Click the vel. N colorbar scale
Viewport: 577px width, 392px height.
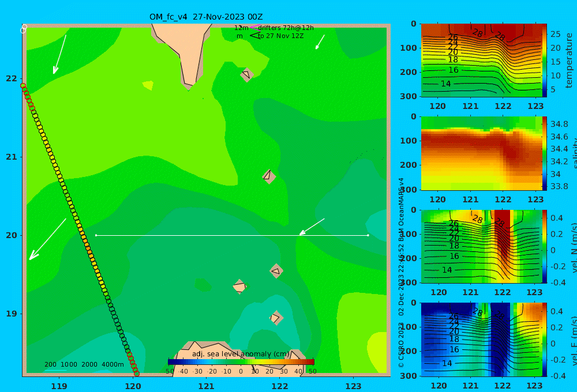pyautogui.click(x=545, y=246)
